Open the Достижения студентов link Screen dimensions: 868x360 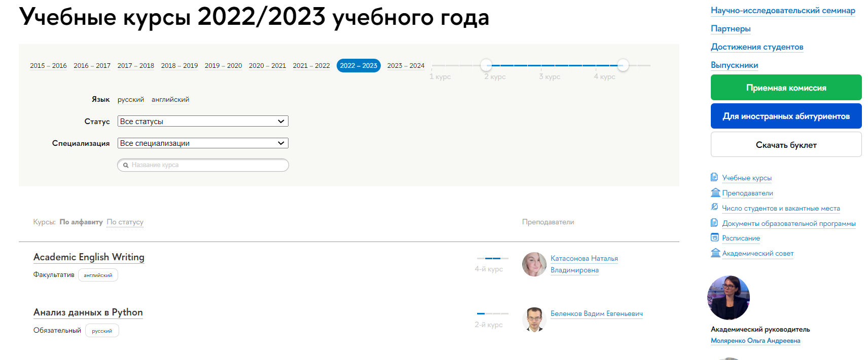pos(757,47)
